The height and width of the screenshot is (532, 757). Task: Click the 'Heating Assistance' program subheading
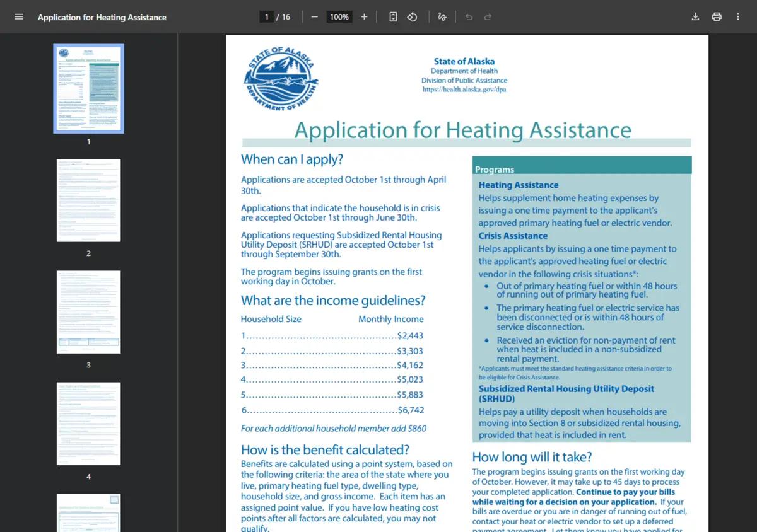(x=519, y=185)
